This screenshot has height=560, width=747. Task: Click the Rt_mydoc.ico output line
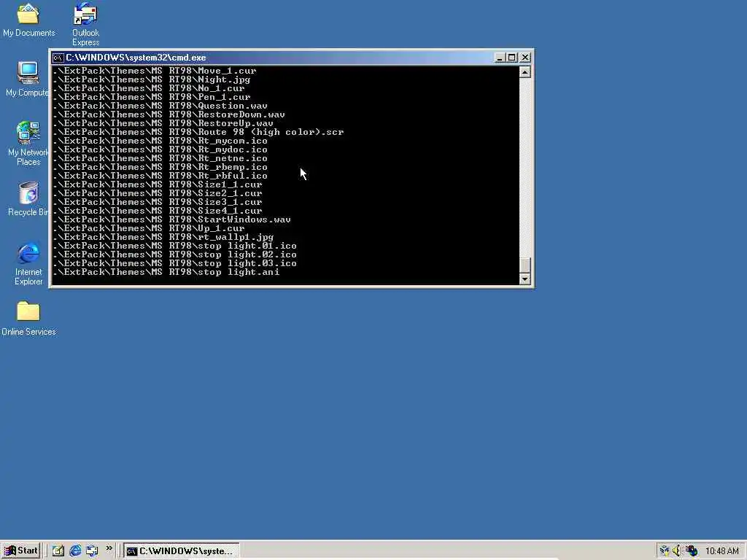point(160,149)
